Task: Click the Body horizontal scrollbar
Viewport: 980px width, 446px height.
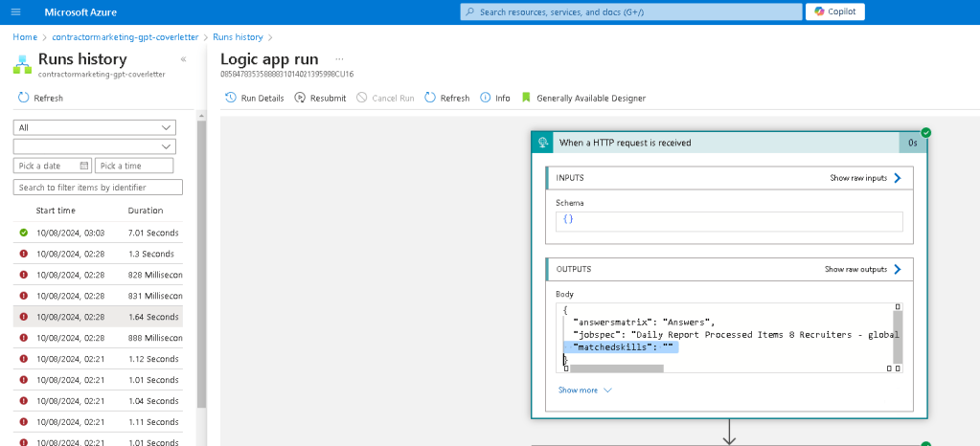Action: pos(616,368)
